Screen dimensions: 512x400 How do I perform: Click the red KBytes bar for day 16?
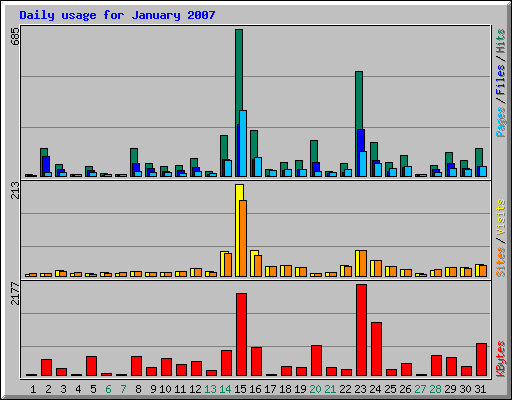tap(257, 361)
